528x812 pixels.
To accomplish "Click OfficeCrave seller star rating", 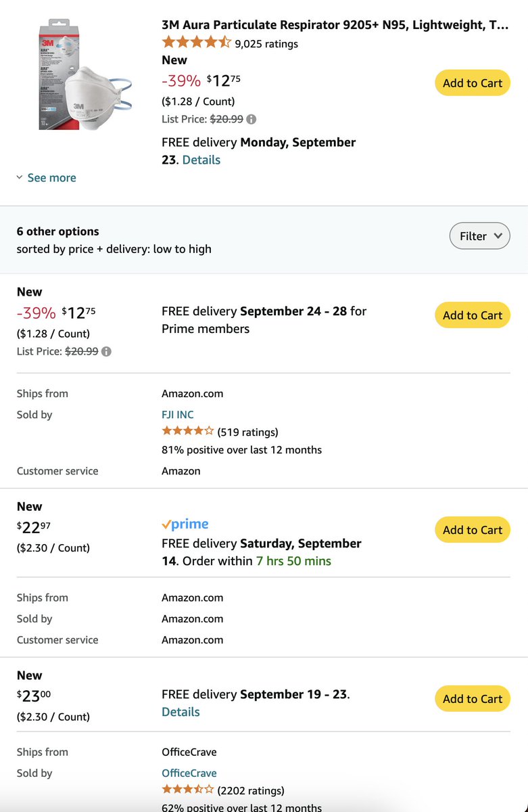I will pyautogui.click(x=188, y=790).
